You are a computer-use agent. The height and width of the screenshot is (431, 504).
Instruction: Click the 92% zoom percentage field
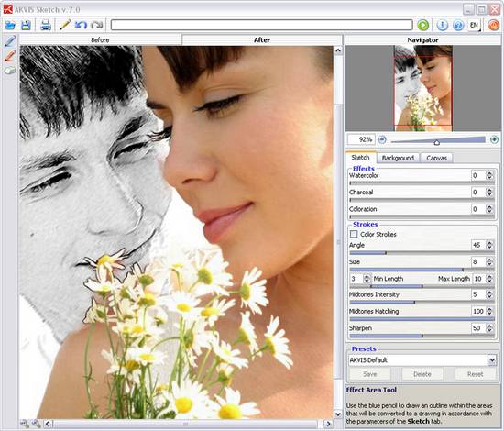[361, 139]
